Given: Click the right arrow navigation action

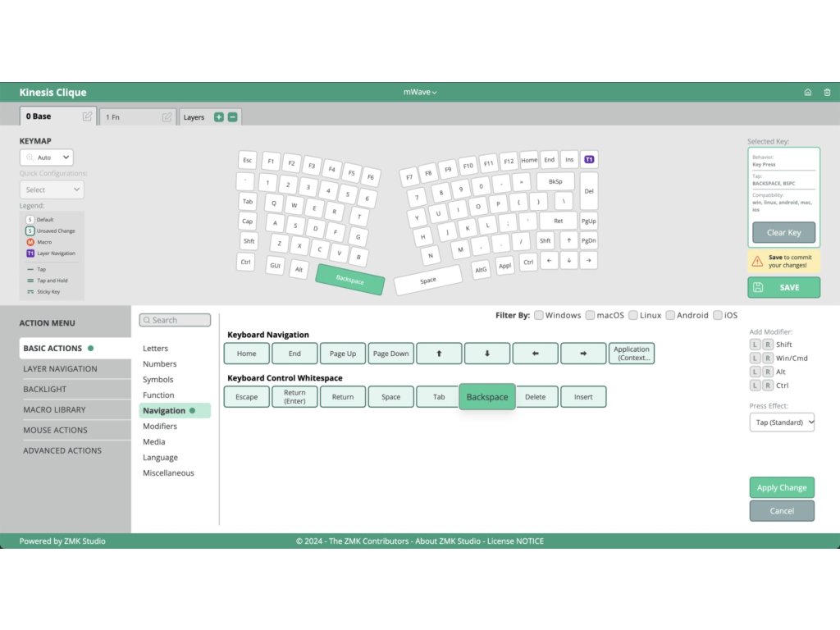Looking at the screenshot, I should (583, 354).
